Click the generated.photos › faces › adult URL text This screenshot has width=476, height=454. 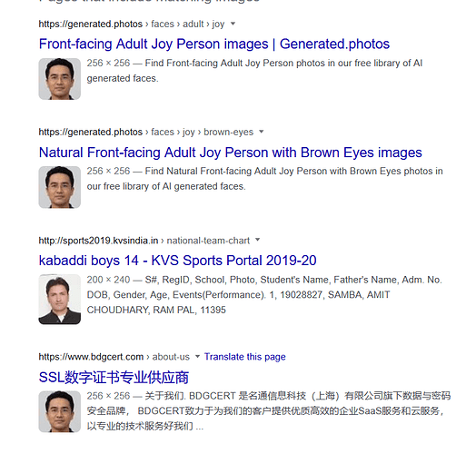tap(132, 24)
